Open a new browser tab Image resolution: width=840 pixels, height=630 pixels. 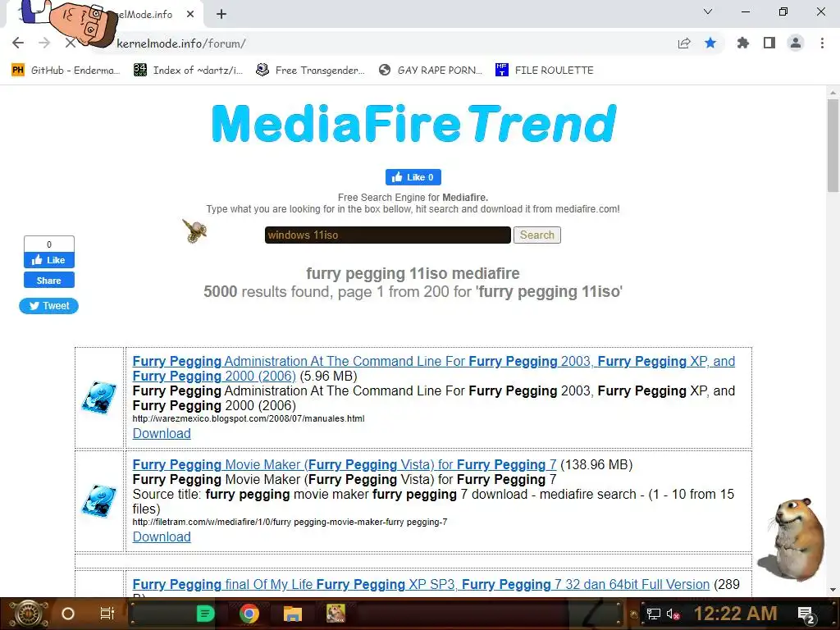click(x=221, y=15)
